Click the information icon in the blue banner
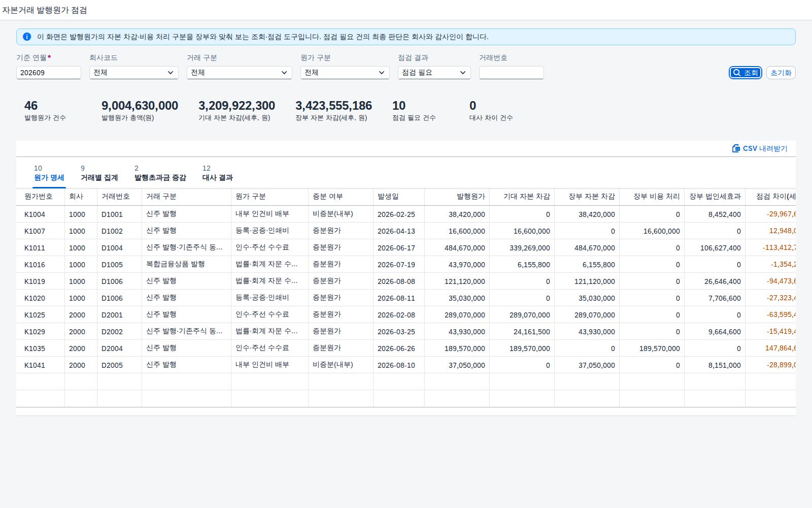This screenshot has height=508, width=812. coord(27,37)
